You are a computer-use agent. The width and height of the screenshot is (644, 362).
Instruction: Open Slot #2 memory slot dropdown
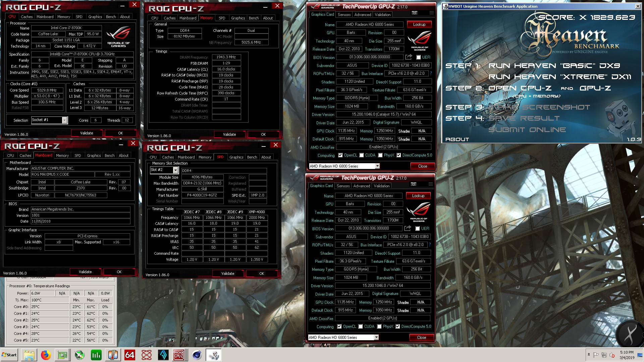[175, 170]
